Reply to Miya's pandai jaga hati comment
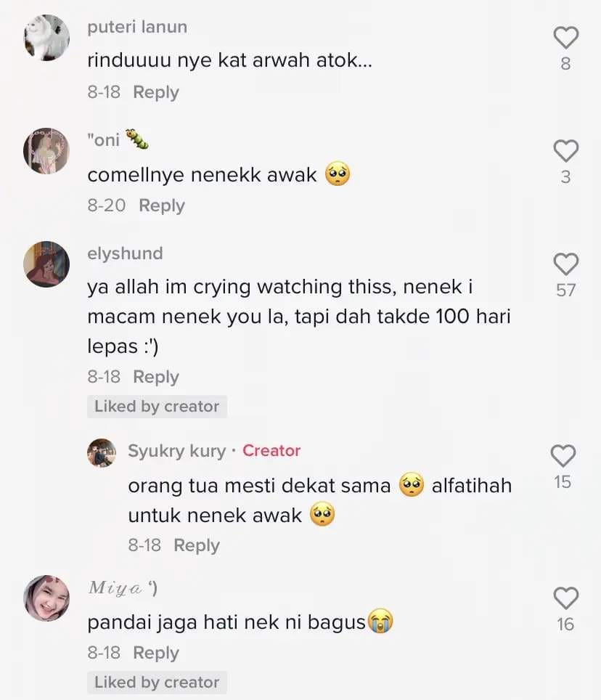 156,653
